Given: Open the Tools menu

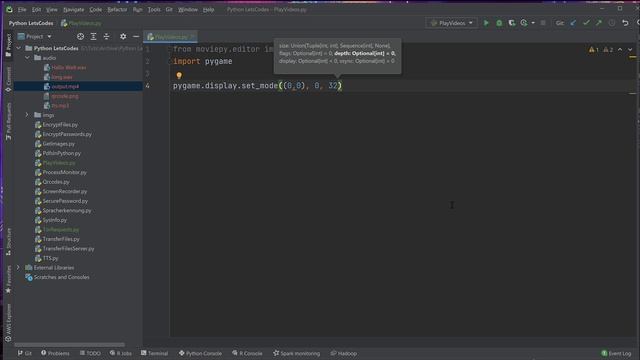Looking at the screenshot, I should pos(154,9).
